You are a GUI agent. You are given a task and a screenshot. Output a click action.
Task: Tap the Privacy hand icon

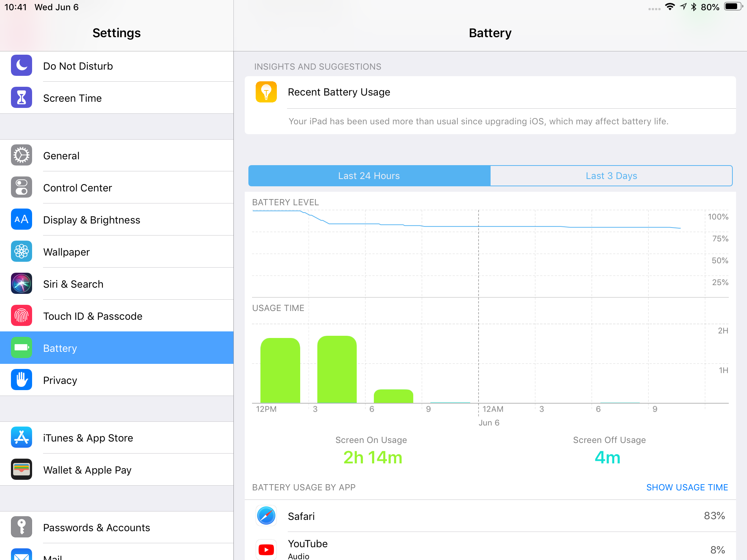click(x=22, y=380)
